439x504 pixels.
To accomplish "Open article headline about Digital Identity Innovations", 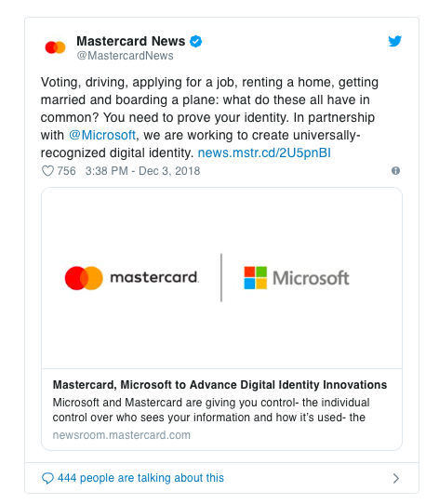I will coord(219,385).
